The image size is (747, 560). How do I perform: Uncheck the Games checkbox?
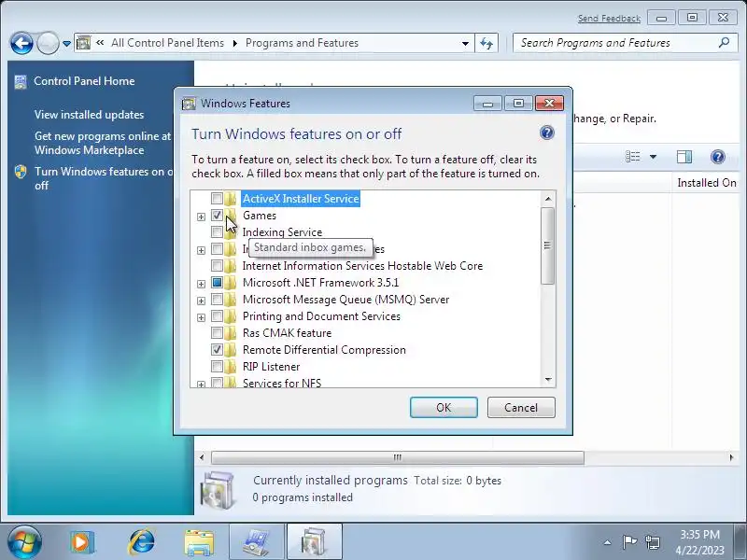click(217, 216)
